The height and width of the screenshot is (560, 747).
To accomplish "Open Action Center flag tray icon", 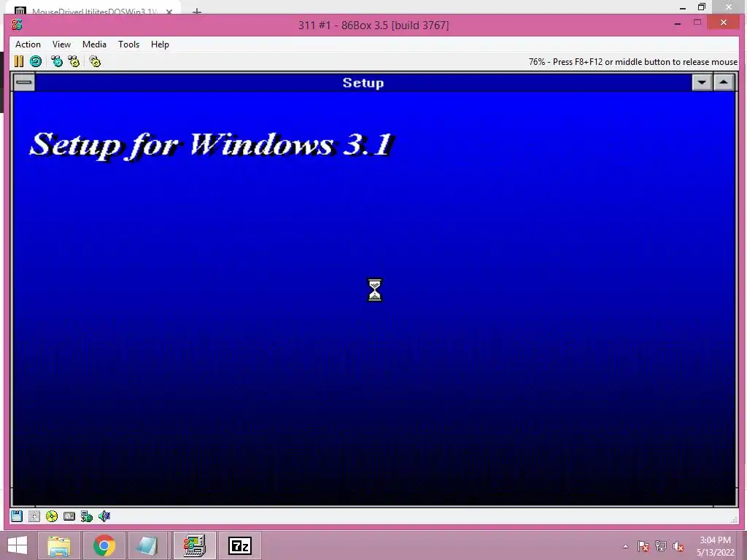I will click(x=643, y=546).
